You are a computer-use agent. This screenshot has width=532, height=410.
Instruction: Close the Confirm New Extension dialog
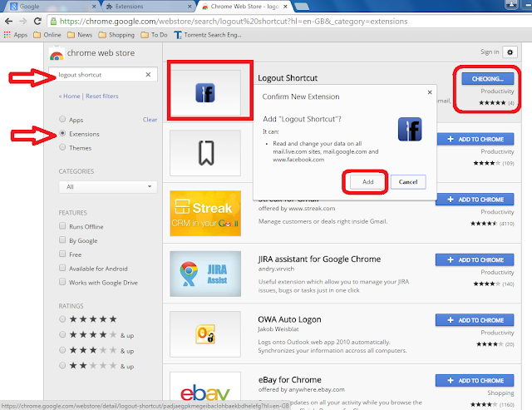point(430,92)
